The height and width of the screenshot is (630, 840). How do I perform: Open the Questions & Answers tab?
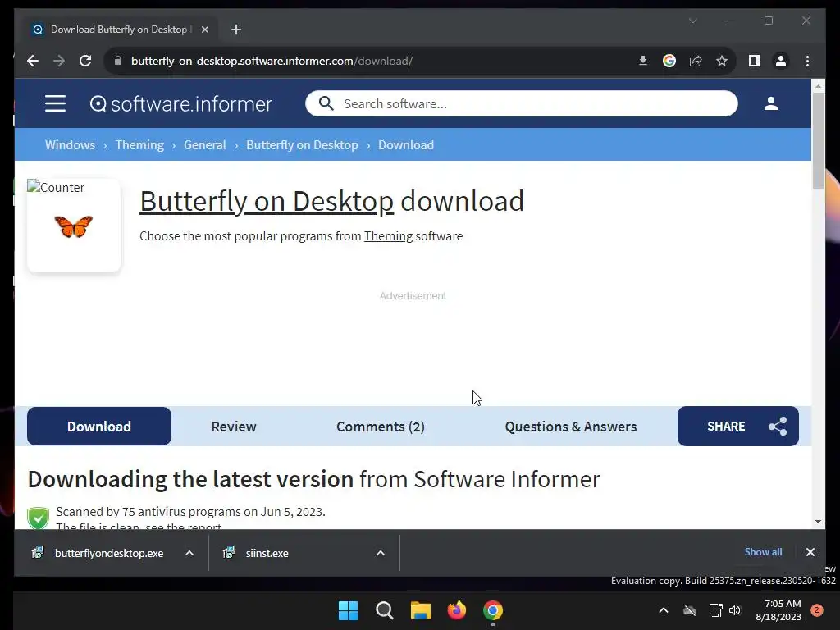tap(571, 427)
